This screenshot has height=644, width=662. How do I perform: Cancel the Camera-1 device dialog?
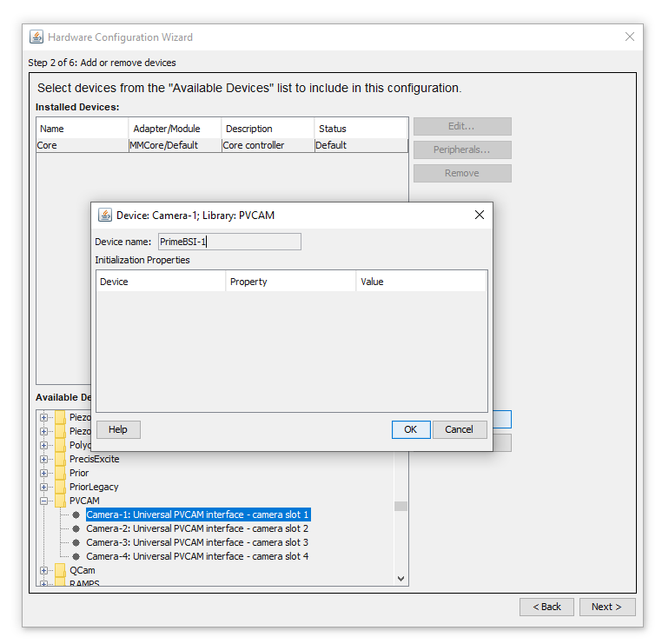(x=460, y=429)
